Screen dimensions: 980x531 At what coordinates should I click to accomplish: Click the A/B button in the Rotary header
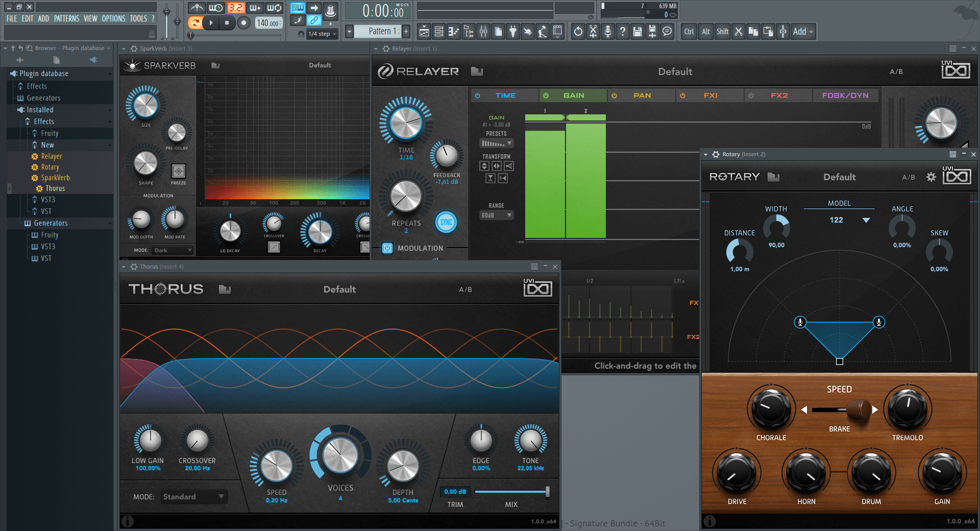[908, 177]
